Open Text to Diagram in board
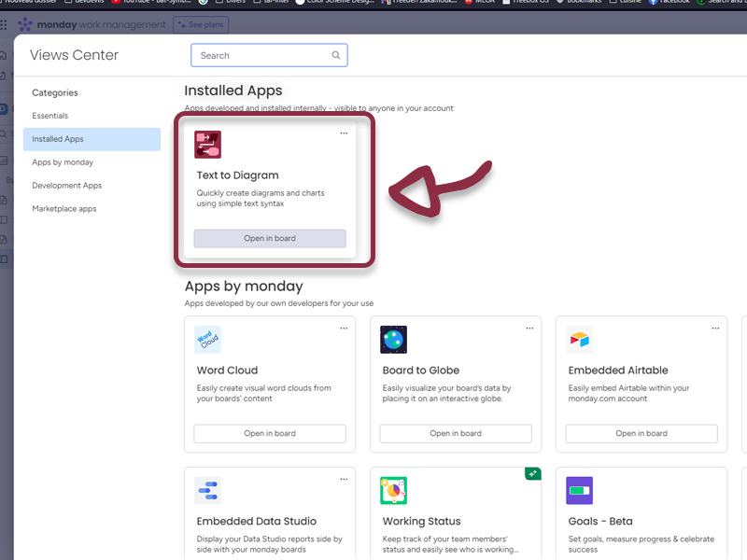 click(270, 239)
